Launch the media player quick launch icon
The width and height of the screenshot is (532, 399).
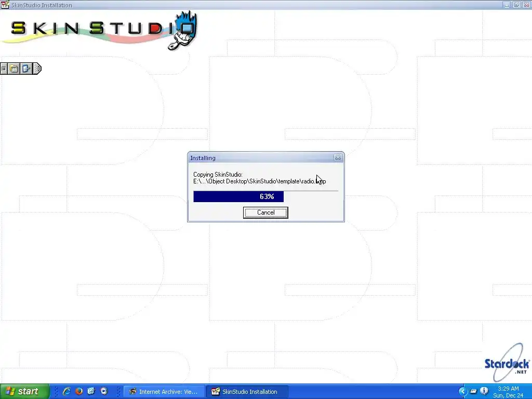click(x=103, y=391)
